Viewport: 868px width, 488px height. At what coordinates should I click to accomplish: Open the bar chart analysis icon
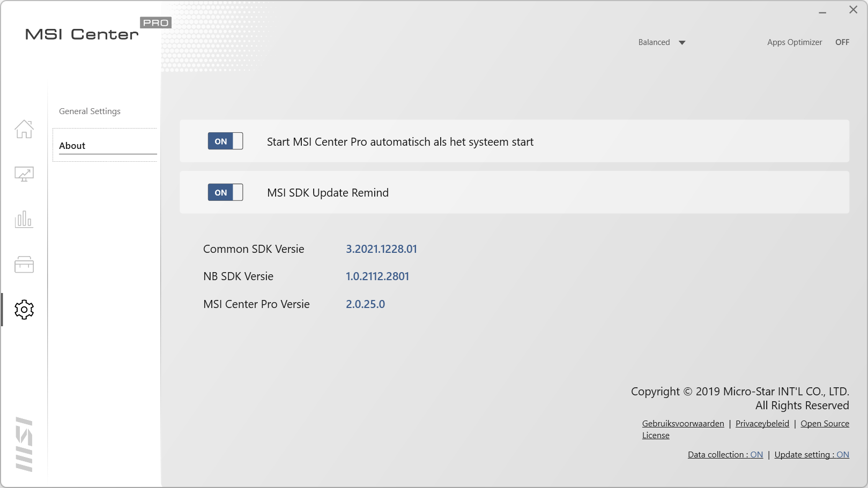click(x=24, y=219)
